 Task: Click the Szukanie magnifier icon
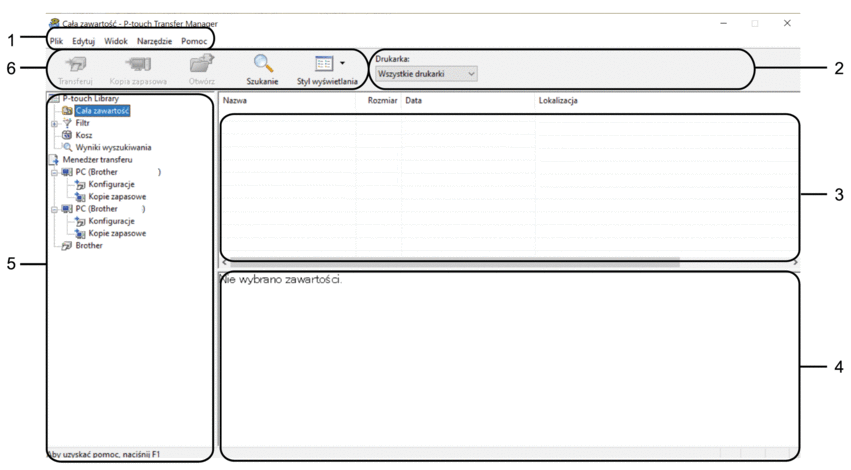tap(262, 65)
